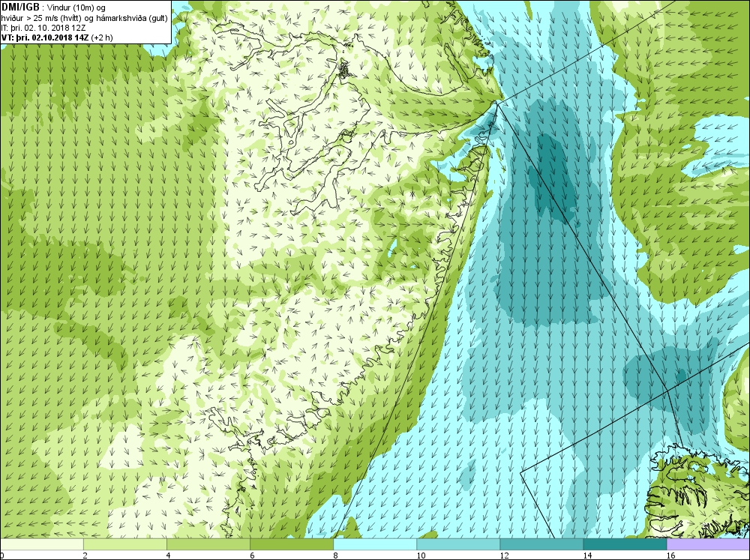The image size is (750, 560).
Task: Click the scale label '8'
Action: 335,556
